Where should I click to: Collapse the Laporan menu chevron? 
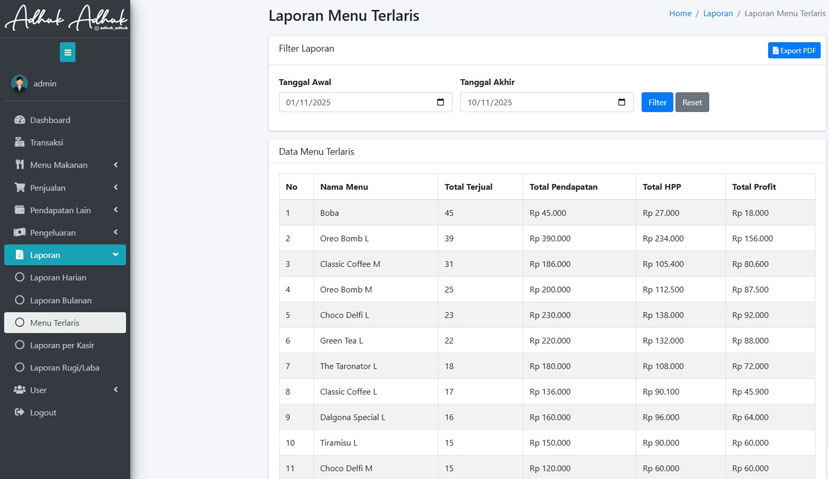click(115, 255)
